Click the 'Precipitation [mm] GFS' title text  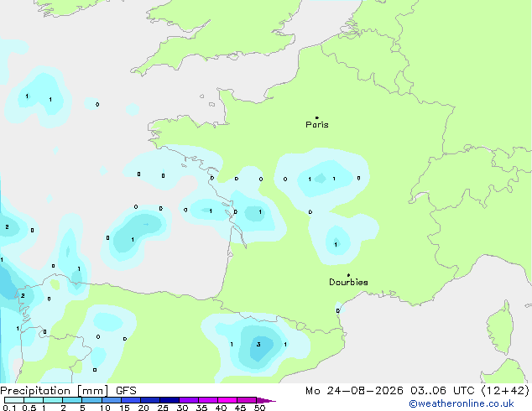tap(68, 391)
